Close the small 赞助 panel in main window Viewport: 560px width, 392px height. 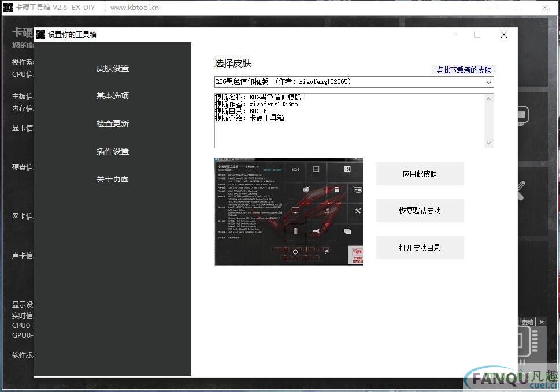tap(542, 322)
